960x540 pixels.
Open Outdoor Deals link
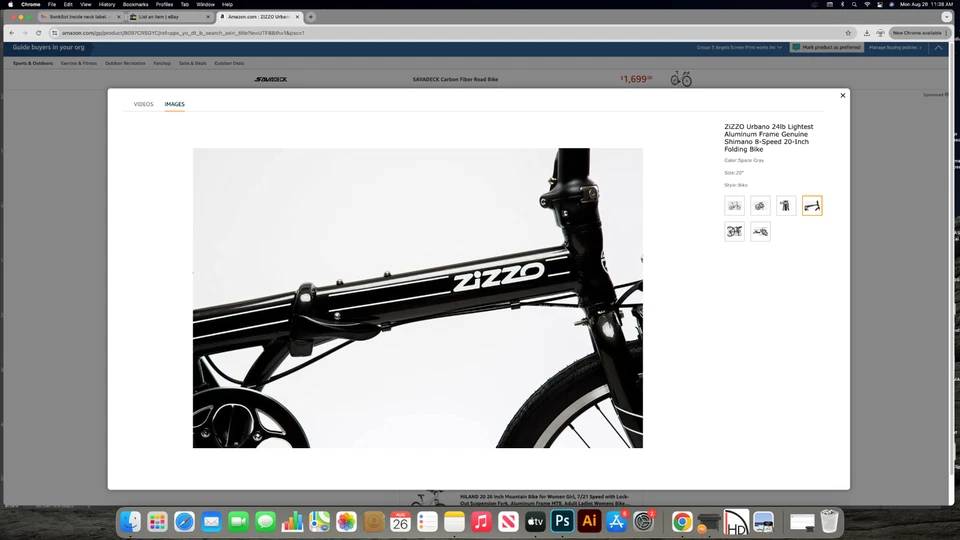[229, 63]
